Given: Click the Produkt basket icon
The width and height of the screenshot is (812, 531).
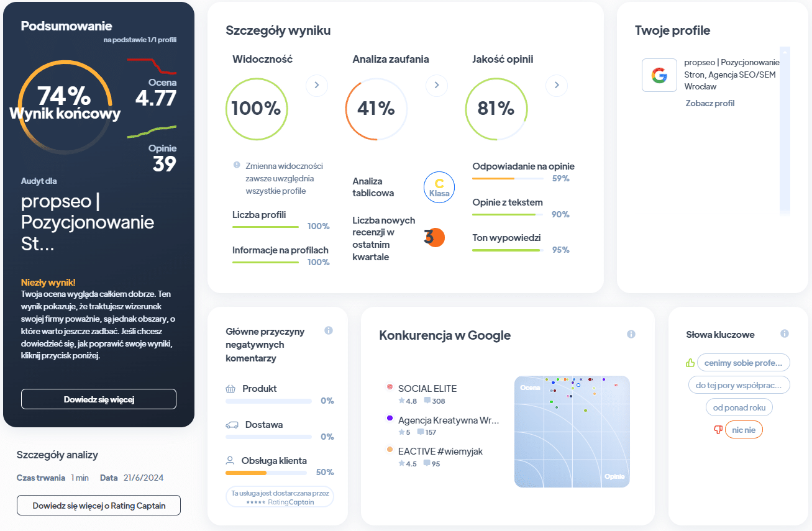Looking at the screenshot, I should point(230,389).
